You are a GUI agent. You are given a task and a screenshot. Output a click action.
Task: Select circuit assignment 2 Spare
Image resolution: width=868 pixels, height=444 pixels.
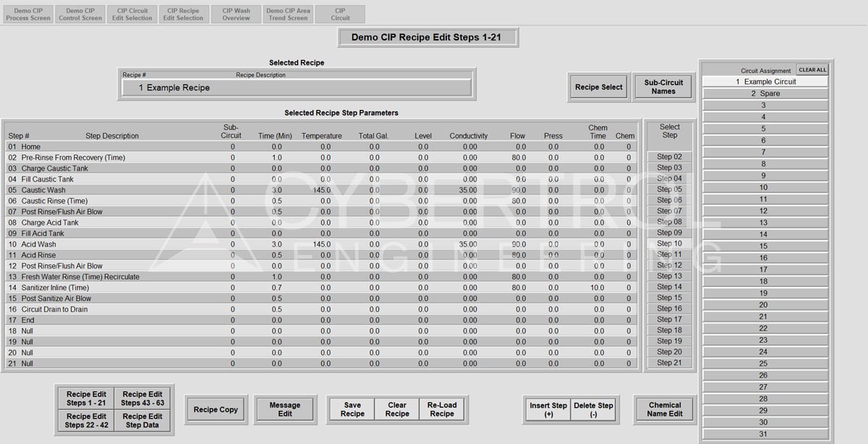click(765, 93)
